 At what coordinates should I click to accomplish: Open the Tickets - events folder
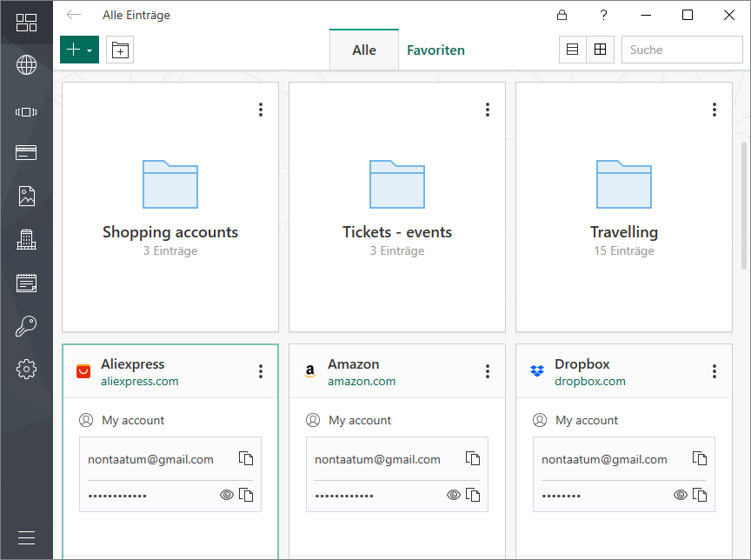[x=397, y=184]
